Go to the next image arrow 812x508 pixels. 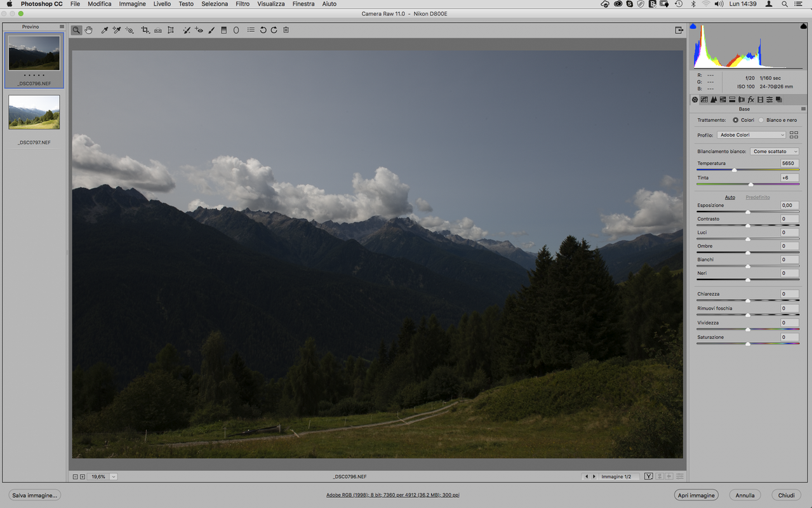pyautogui.click(x=595, y=476)
